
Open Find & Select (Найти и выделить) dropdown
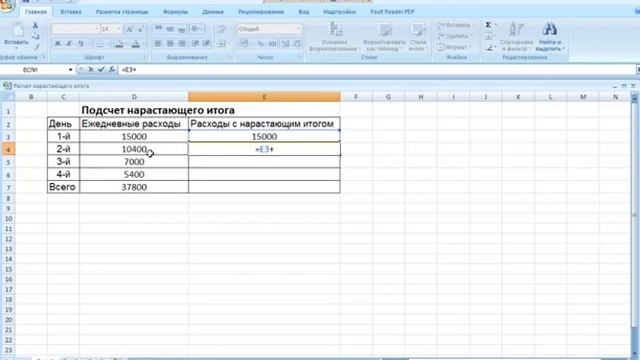(x=549, y=37)
